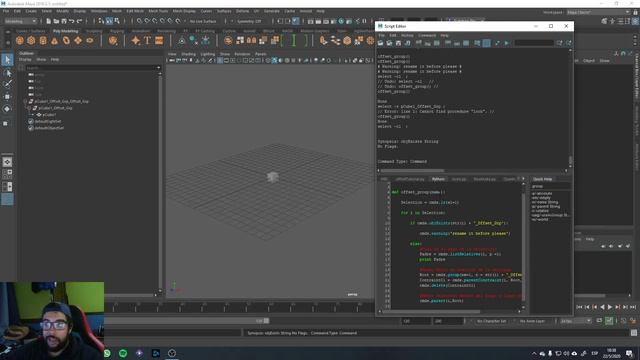Open the No Anim Layer dropdown

click(x=533, y=321)
